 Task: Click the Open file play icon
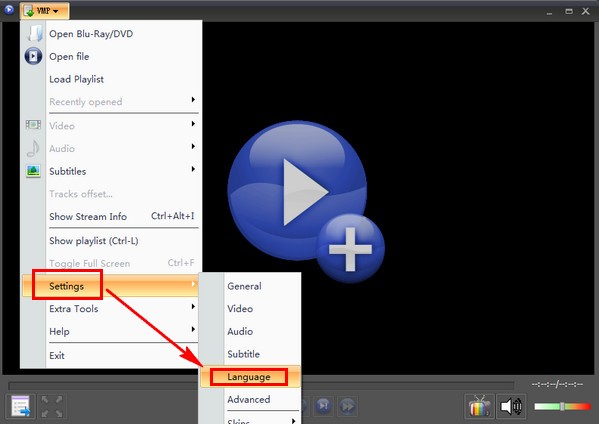point(33,56)
